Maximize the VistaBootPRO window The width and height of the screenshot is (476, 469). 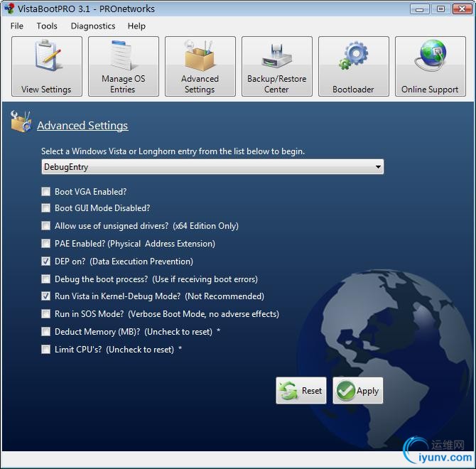(x=440, y=9)
